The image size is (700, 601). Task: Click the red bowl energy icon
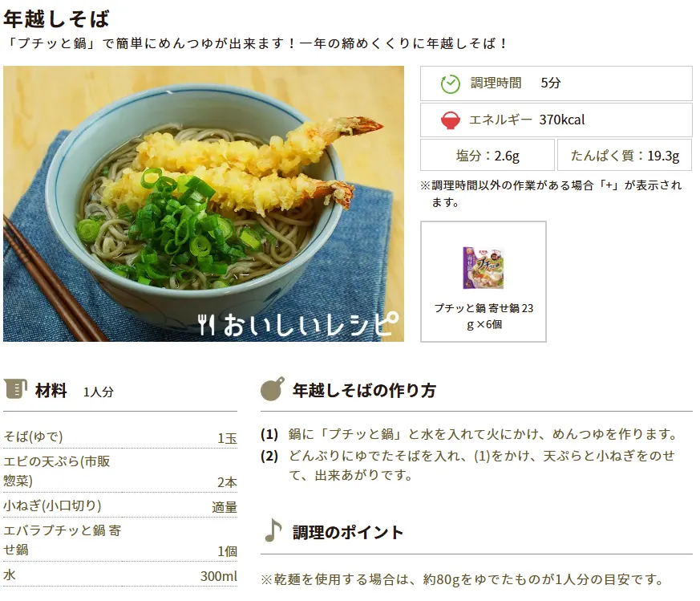click(x=450, y=120)
